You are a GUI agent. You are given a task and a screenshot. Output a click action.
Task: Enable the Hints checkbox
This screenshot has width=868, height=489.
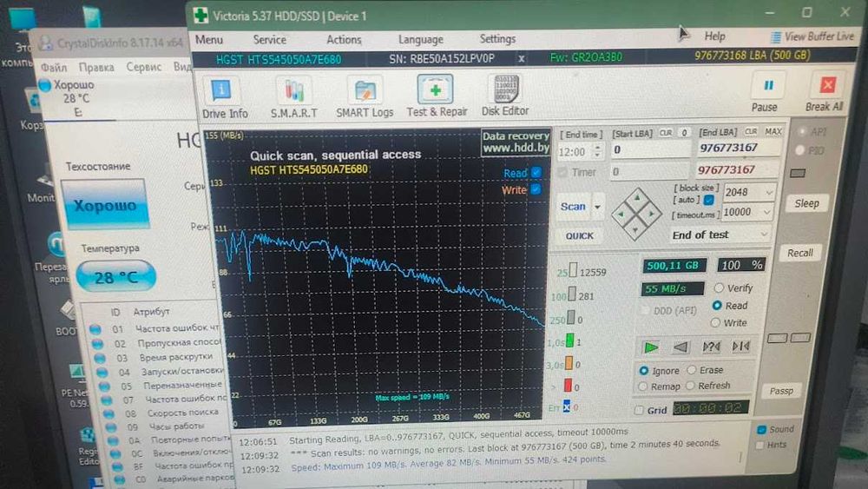pos(760,446)
